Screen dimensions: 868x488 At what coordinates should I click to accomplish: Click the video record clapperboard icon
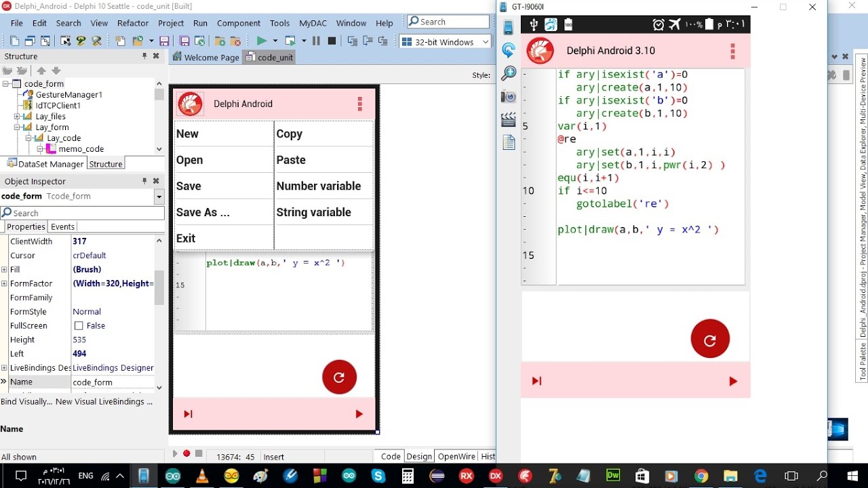coord(509,119)
